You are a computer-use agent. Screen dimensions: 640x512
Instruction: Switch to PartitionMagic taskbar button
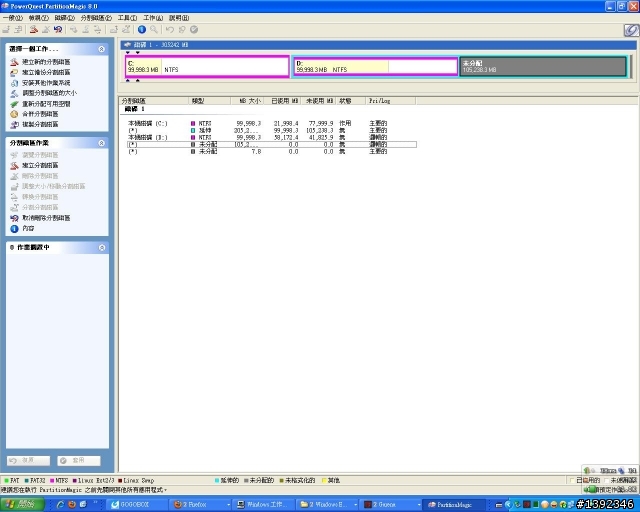coord(454,505)
